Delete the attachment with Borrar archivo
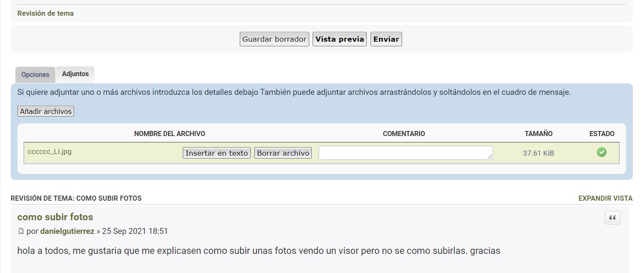Viewport: 644px width, 273px height. (283, 153)
